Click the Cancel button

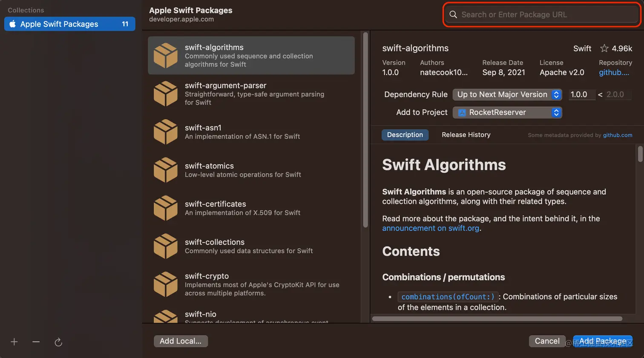(547, 341)
